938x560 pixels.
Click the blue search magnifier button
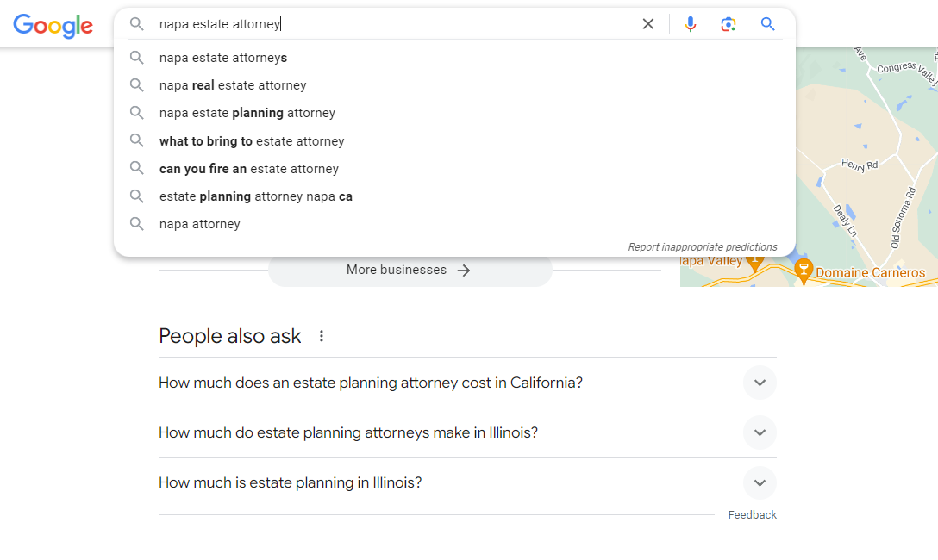click(x=767, y=24)
